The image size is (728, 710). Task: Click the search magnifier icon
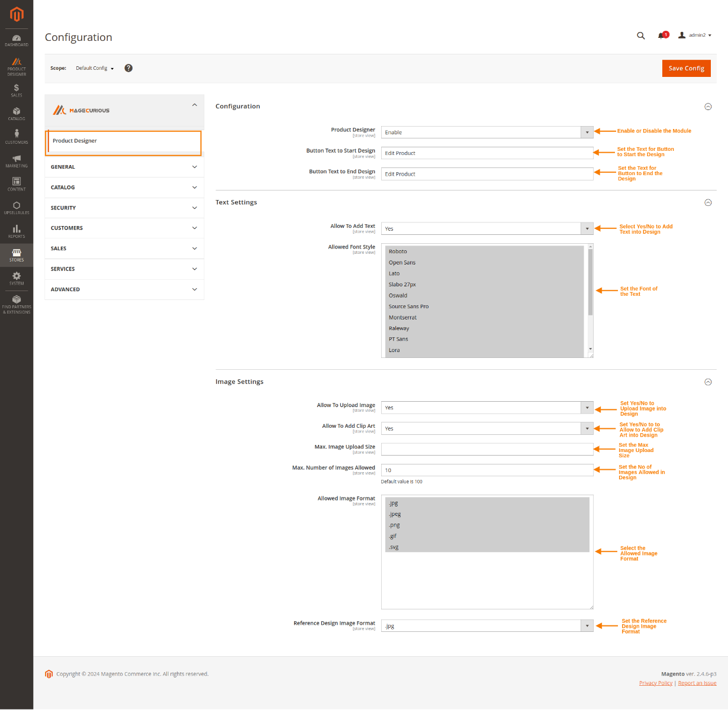point(640,35)
